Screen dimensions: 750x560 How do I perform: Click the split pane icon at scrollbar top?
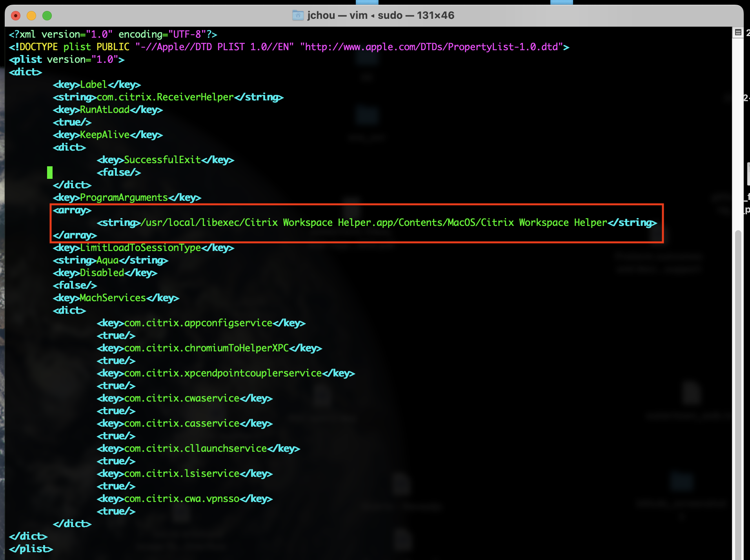pyautogui.click(x=738, y=33)
